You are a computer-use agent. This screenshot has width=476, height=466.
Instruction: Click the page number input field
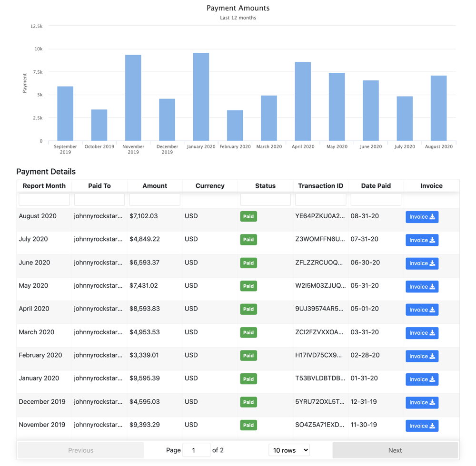[196, 450]
